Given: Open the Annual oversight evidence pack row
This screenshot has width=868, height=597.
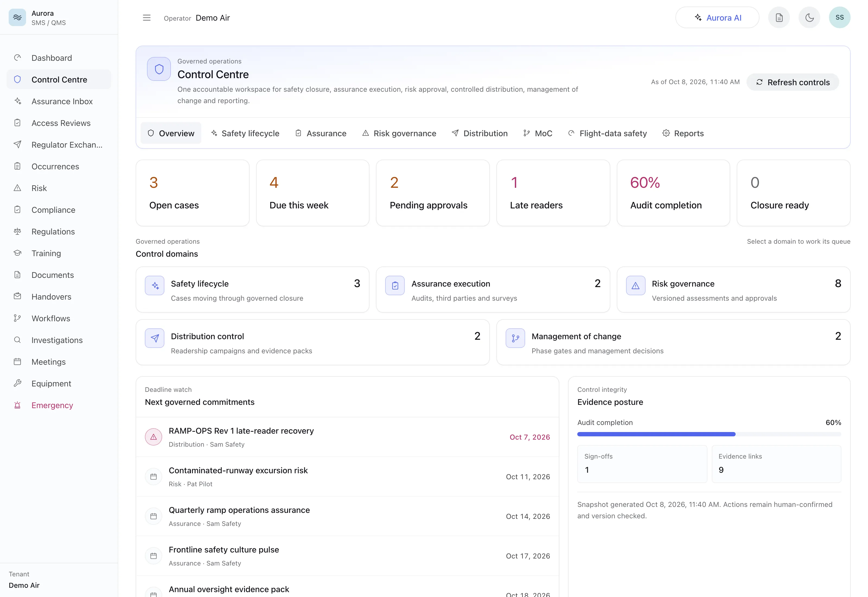Looking at the screenshot, I should coord(347,586).
